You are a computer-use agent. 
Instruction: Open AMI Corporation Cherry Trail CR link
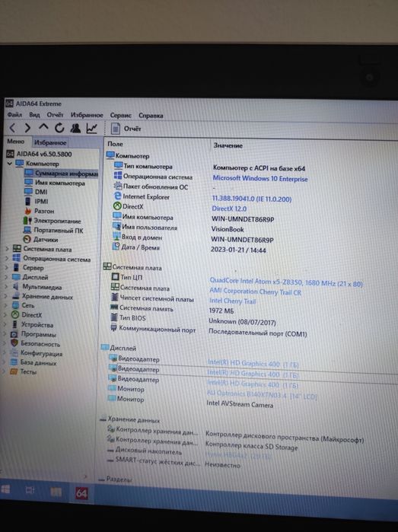click(255, 291)
